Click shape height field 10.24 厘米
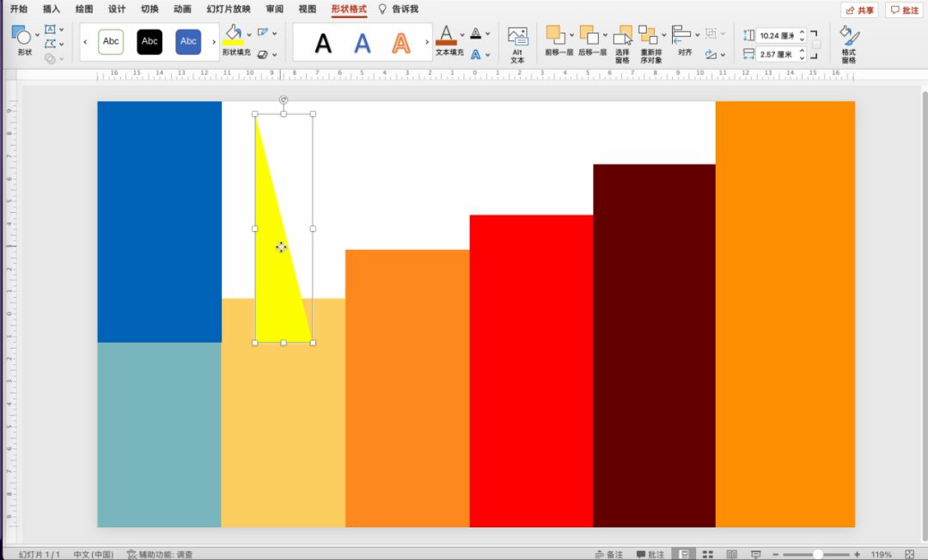 [776, 35]
